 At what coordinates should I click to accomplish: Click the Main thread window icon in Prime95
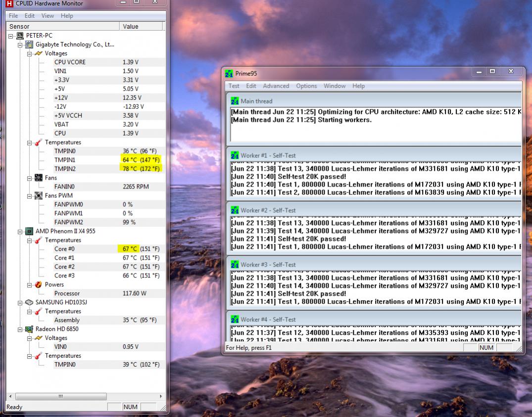235,101
